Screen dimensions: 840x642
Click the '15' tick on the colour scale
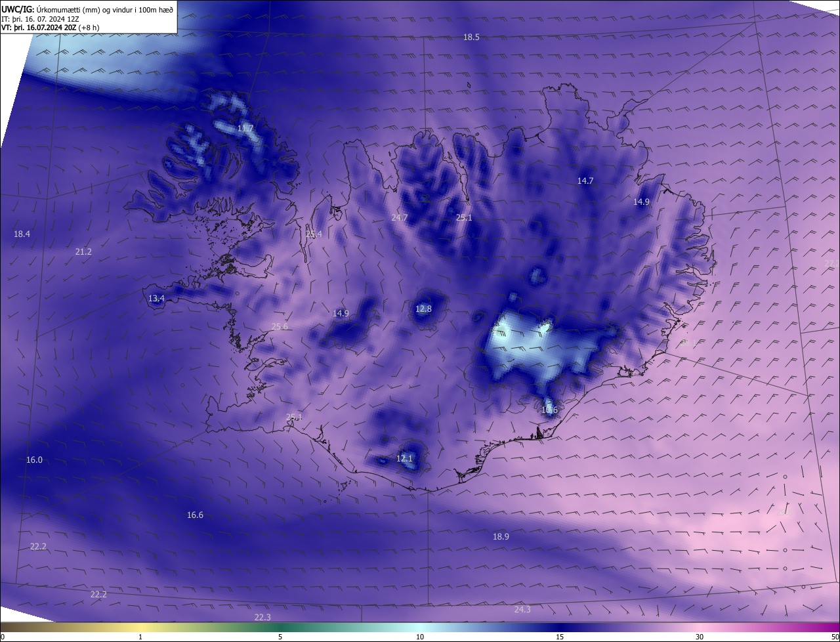(x=560, y=637)
